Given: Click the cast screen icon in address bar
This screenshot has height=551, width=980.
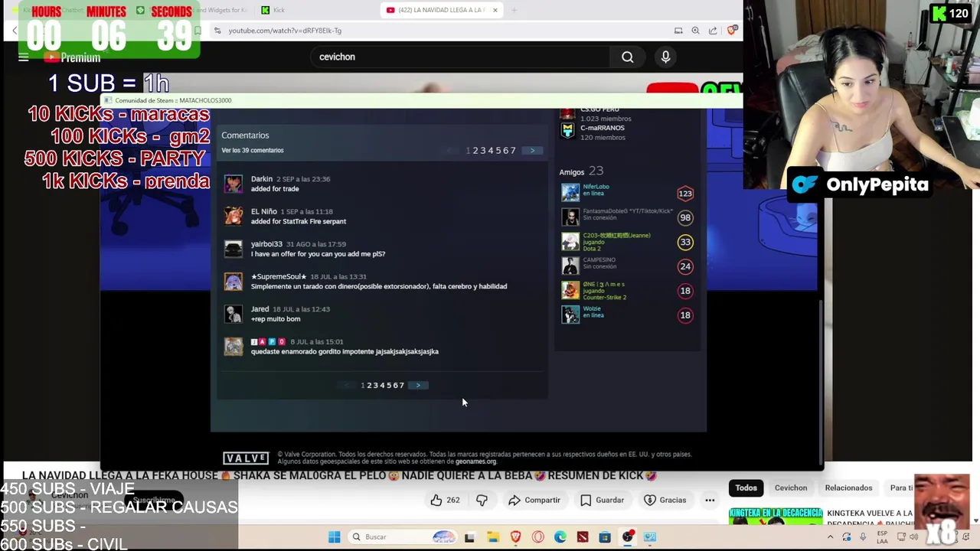Looking at the screenshot, I should [678, 31].
